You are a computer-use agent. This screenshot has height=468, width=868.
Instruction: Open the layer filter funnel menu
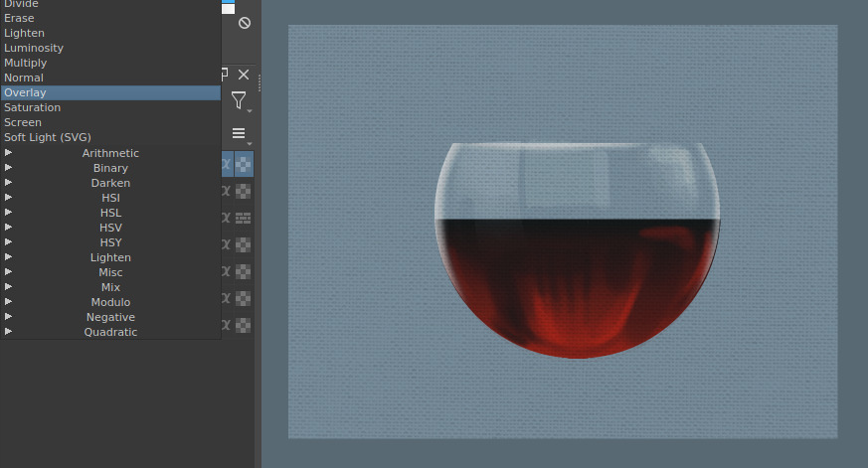(x=239, y=99)
